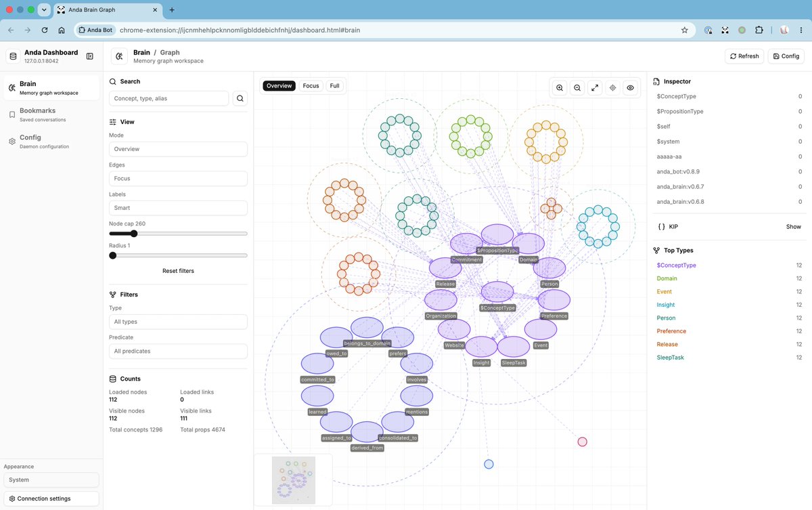This screenshot has height=510, width=812.
Task: Run search with the magnifier button
Action: tap(240, 98)
